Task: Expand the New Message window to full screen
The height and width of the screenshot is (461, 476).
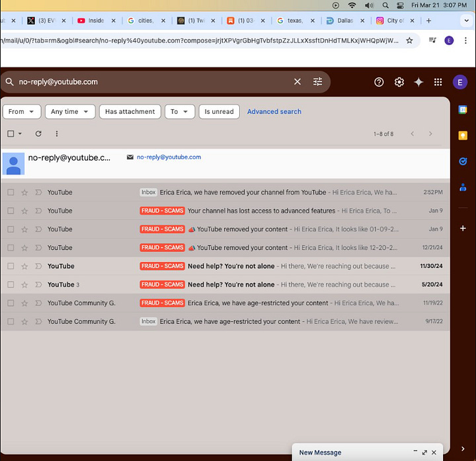Action: coord(424,452)
